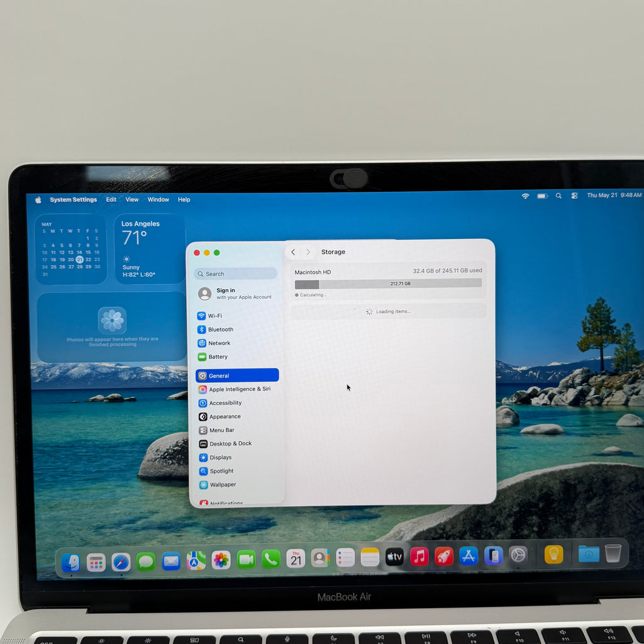644x644 pixels.
Task: Open FaceTime from the Dock
Action: click(x=246, y=559)
